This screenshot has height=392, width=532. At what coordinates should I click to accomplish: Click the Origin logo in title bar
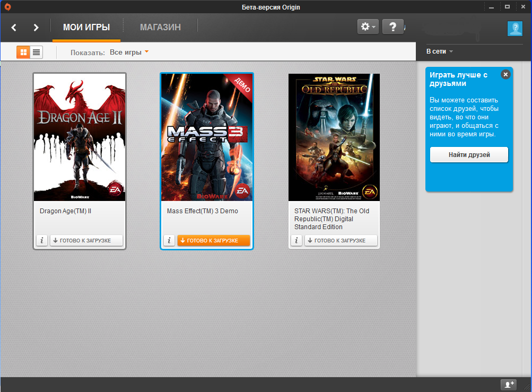(x=7, y=7)
